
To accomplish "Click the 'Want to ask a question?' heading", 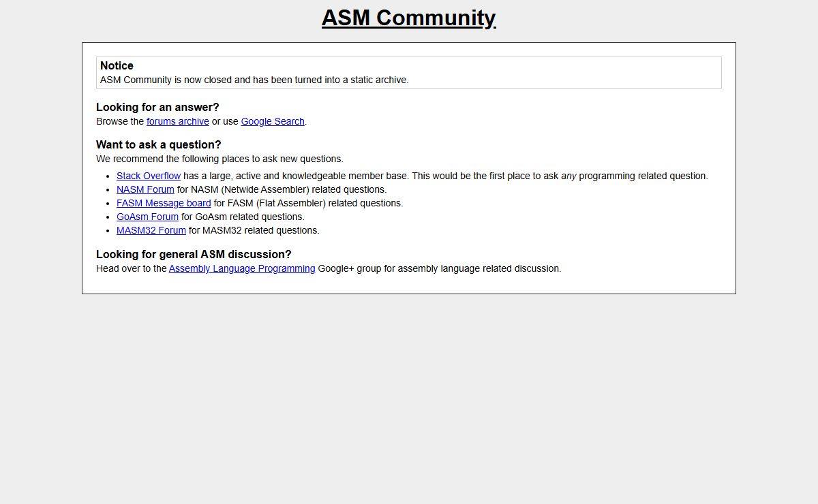I will pos(159,144).
